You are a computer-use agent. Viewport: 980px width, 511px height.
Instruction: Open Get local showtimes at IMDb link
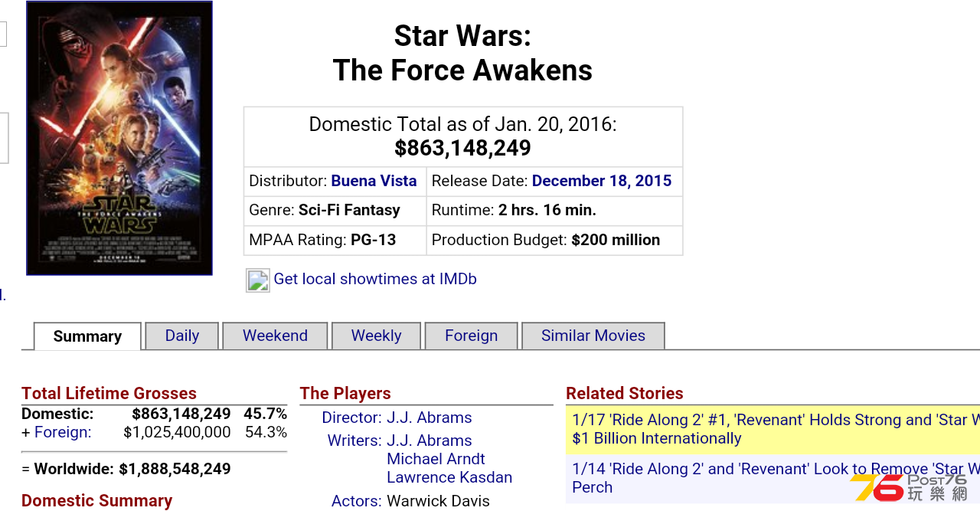pyautogui.click(x=375, y=279)
